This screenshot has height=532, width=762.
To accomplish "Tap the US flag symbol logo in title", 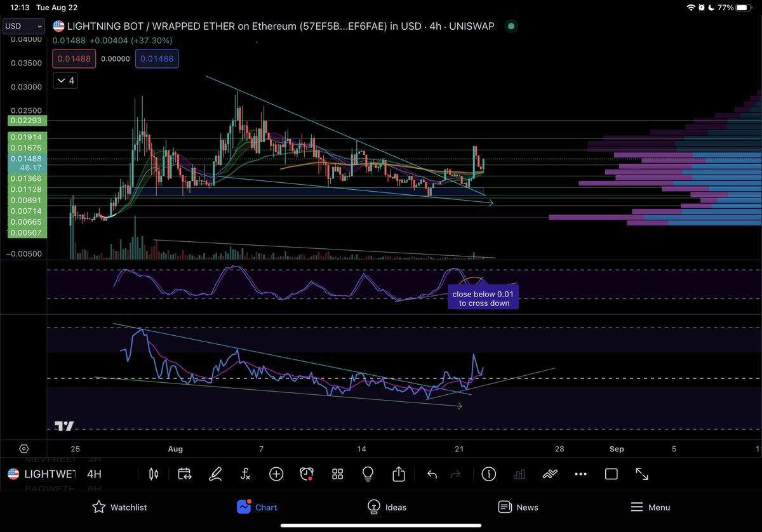I will point(58,26).
